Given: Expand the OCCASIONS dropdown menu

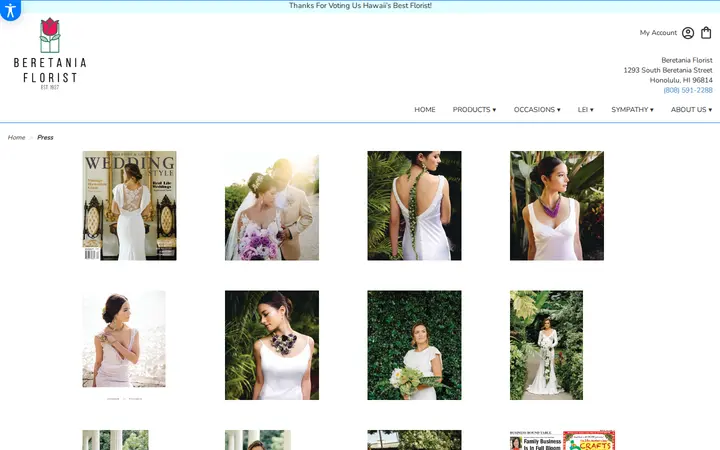Looking at the screenshot, I should click(x=537, y=109).
